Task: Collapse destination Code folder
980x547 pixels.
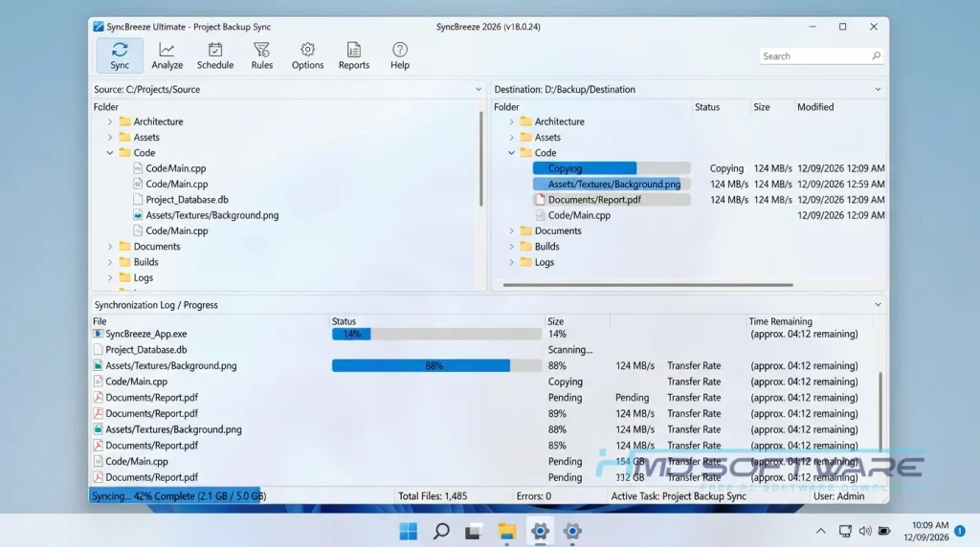Action: [x=511, y=153]
